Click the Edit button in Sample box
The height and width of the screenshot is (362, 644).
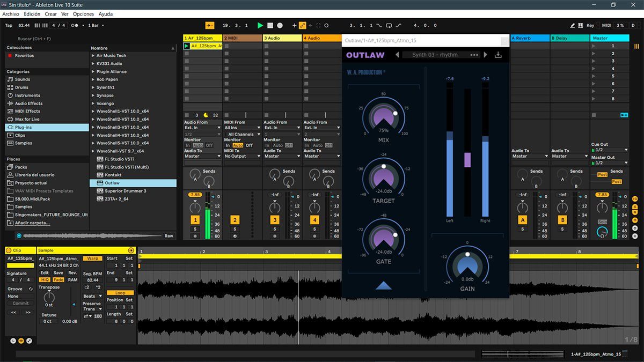(x=45, y=273)
